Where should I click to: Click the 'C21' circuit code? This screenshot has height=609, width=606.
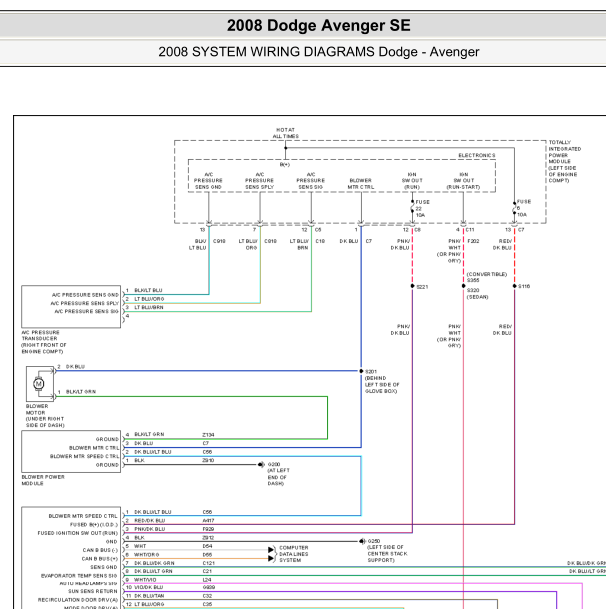coord(207,571)
